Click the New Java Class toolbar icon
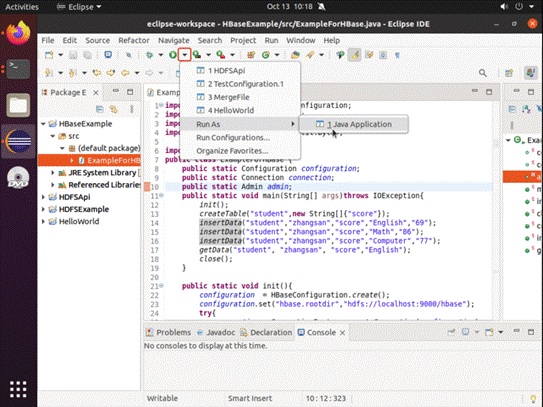Screen dimensions: 543x407 266,55
